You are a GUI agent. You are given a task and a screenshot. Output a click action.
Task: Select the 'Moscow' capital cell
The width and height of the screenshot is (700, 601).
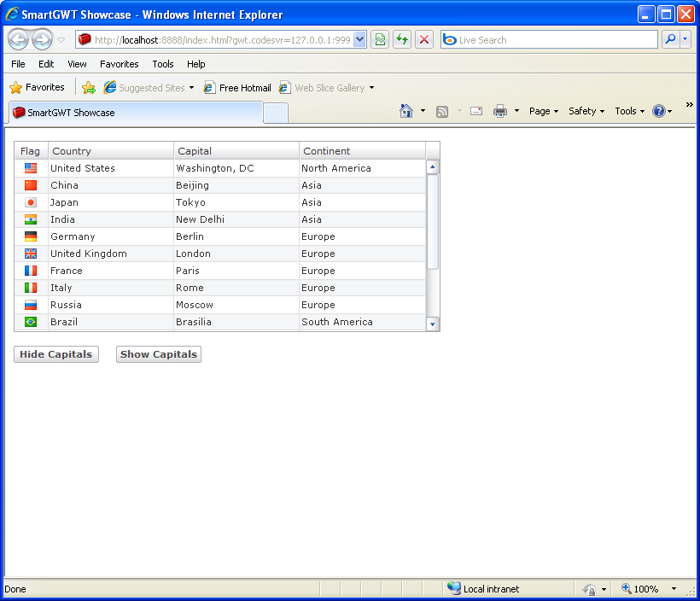click(236, 305)
